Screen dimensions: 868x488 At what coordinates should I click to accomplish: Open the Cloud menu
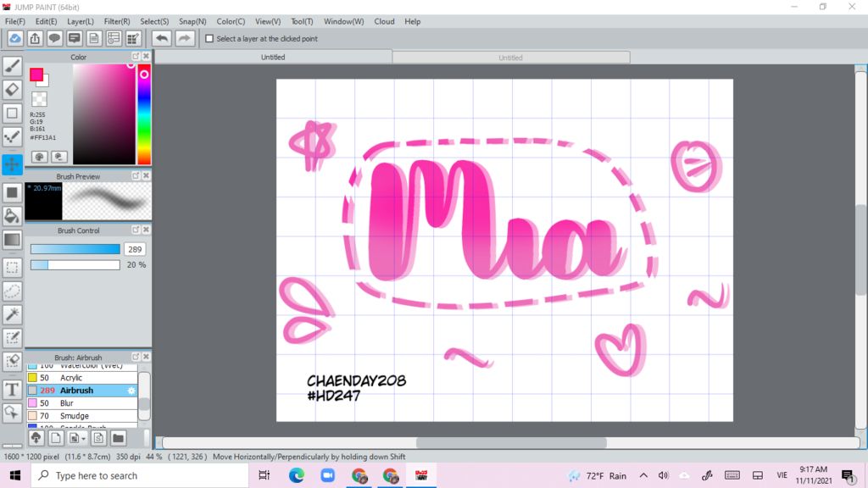click(384, 21)
